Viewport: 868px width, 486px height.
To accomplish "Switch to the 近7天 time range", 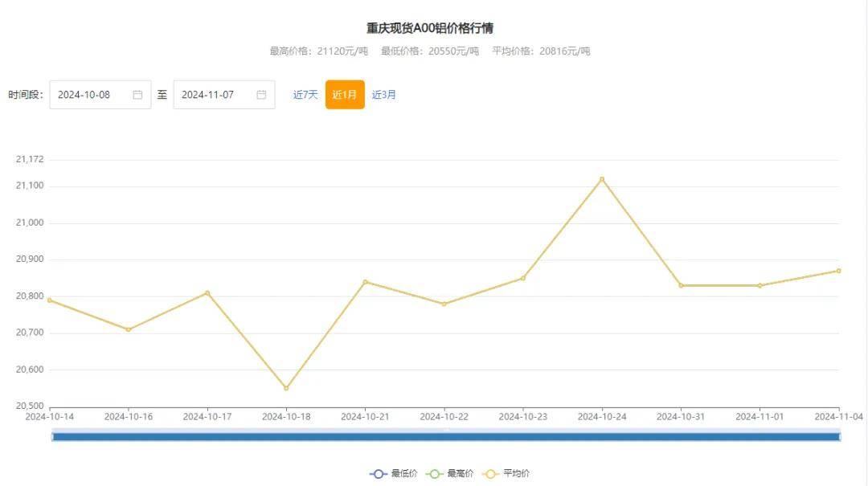I will click(x=304, y=94).
